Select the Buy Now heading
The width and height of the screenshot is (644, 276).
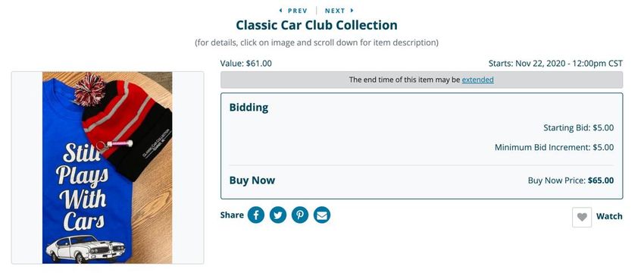tap(252, 180)
